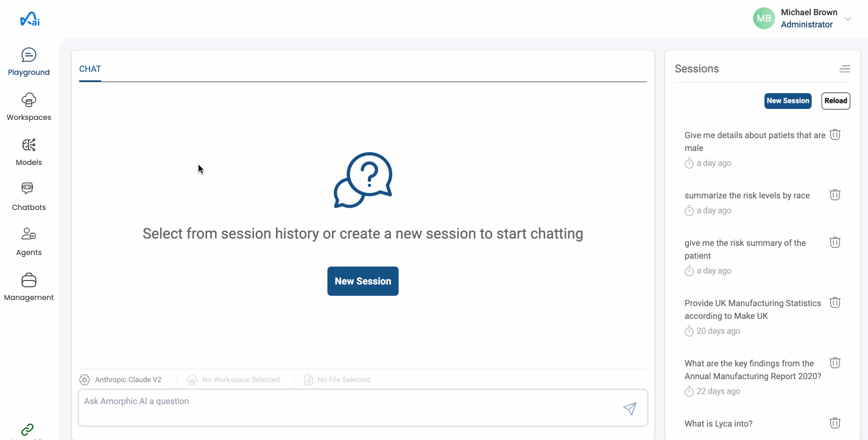Delete the 'summarize the risk levels by race' session
The width and height of the screenshot is (868, 440).
[835, 195]
